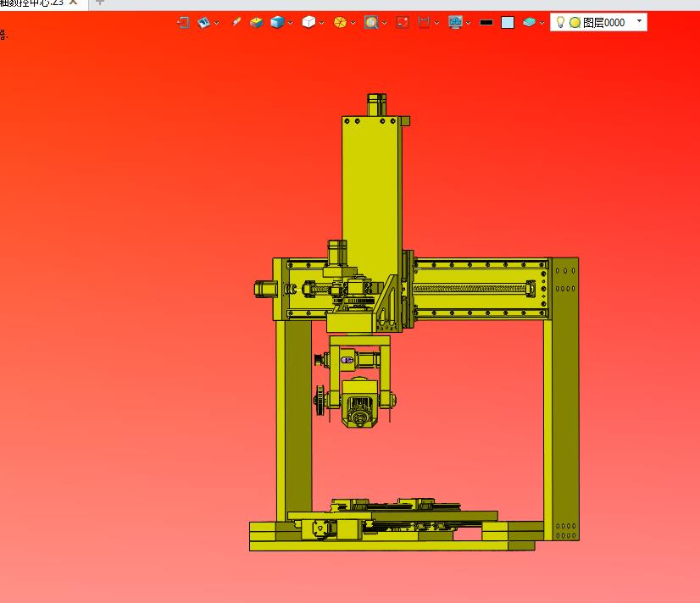The height and width of the screenshot is (603, 700).
Task: Click the plus button to add new tab
Action: (100, 3)
